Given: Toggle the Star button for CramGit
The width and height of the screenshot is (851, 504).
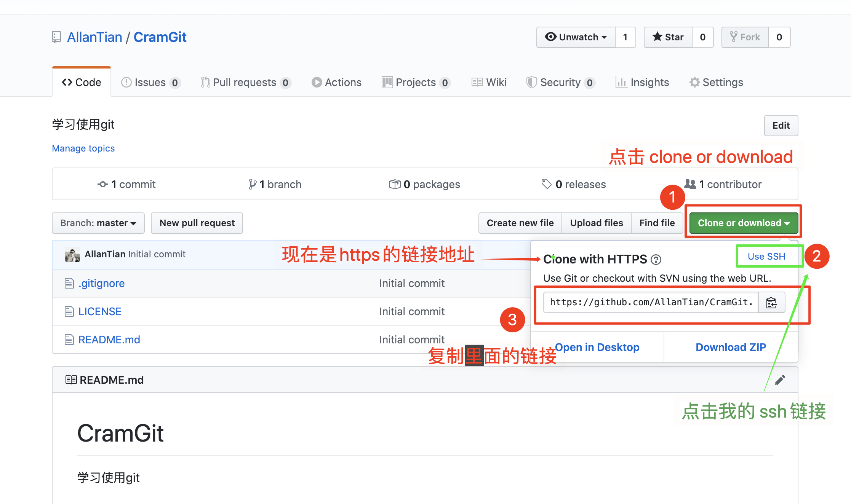Looking at the screenshot, I should [668, 37].
